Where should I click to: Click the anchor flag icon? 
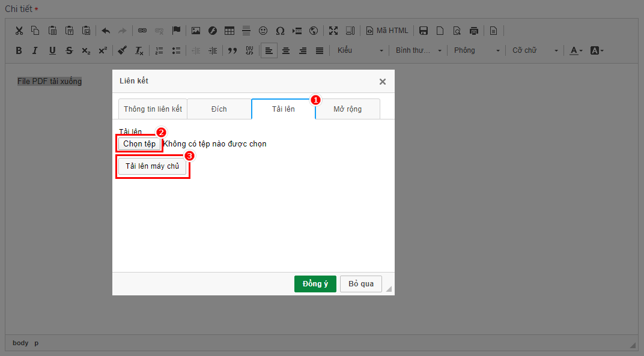tap(176, 31)
